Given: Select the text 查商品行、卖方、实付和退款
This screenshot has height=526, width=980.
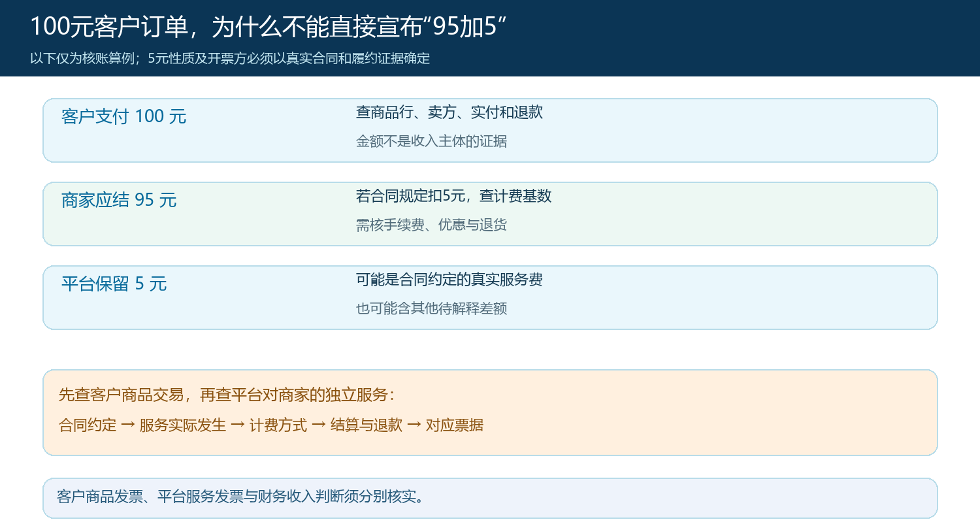Looking at the screenshot, I should point(449,112).
